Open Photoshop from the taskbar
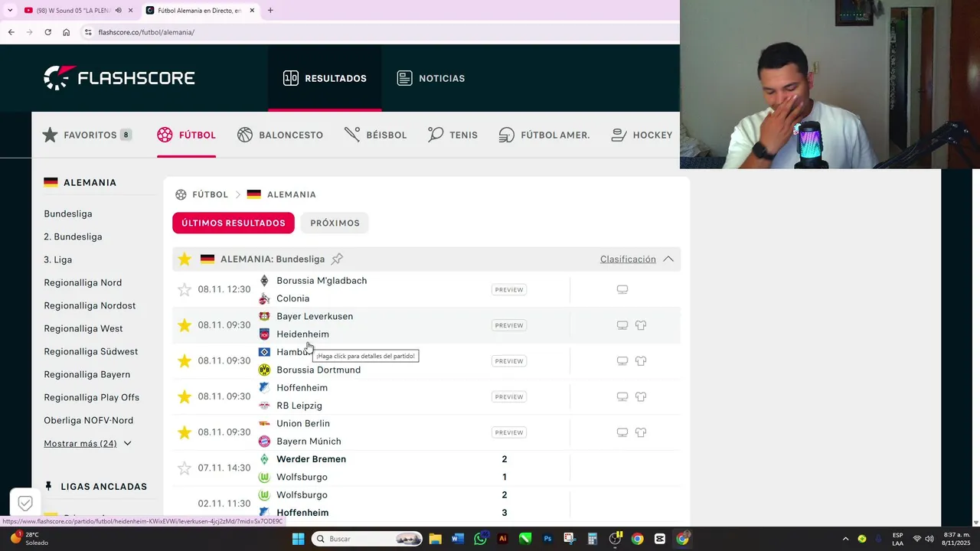 coord(547,539)
